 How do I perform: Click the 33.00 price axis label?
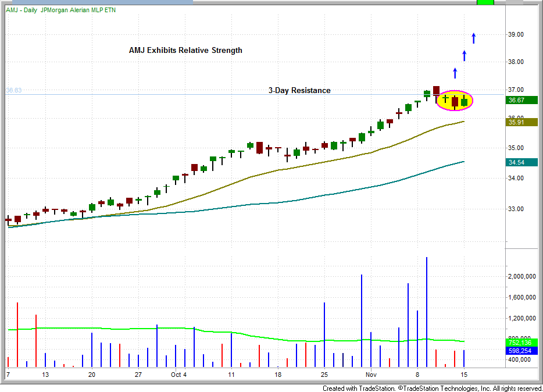tap(516, 209)
